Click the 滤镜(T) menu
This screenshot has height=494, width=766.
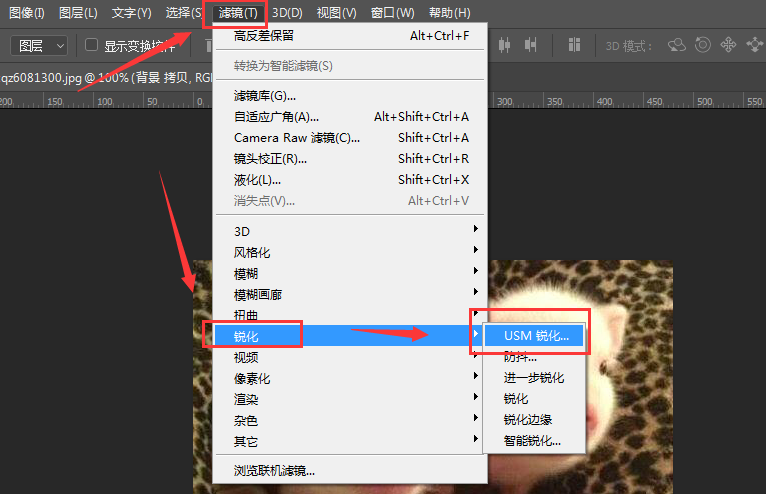click(x=238, y=13)
